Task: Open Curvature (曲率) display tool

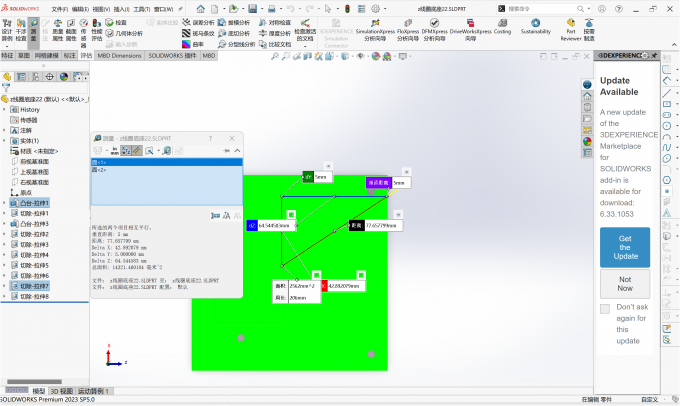Action: [x=193, y=44]
